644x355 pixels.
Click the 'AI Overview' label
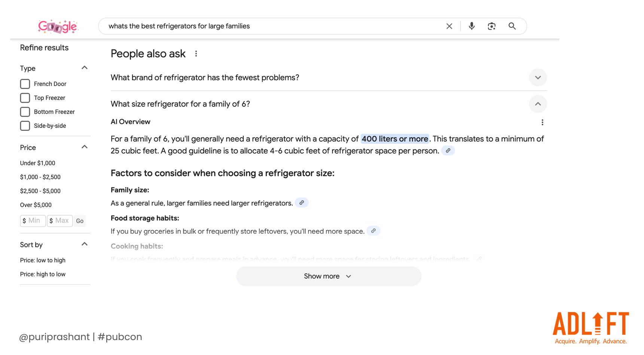[131, 122]
